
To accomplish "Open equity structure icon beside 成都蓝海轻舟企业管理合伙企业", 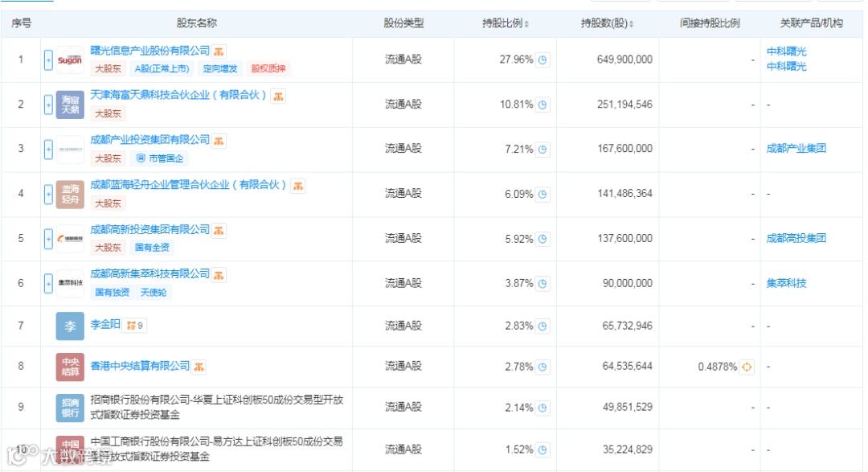I will [298, 186].
